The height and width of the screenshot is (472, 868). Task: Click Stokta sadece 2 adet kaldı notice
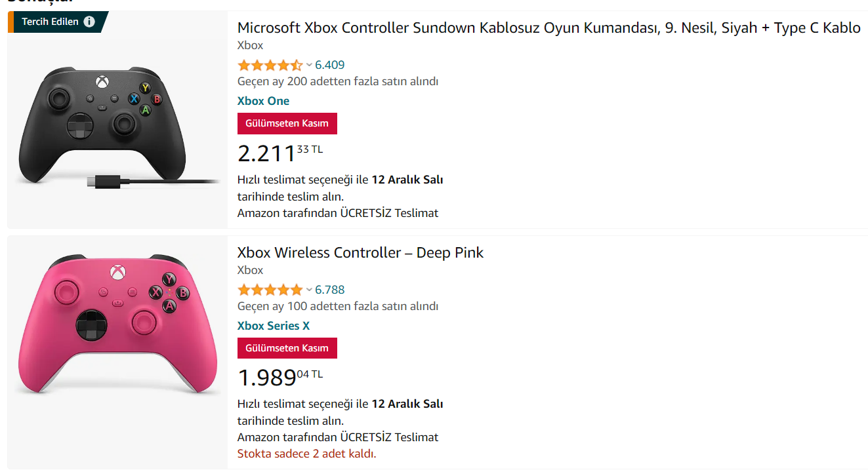[x=306, y=454]
